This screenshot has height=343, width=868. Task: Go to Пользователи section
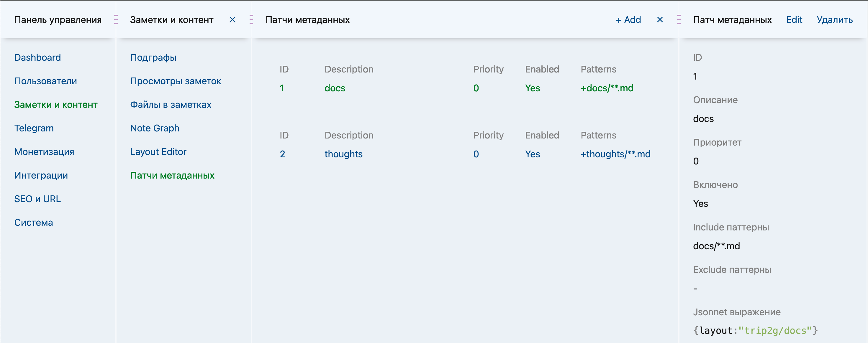tap(45, 81)
